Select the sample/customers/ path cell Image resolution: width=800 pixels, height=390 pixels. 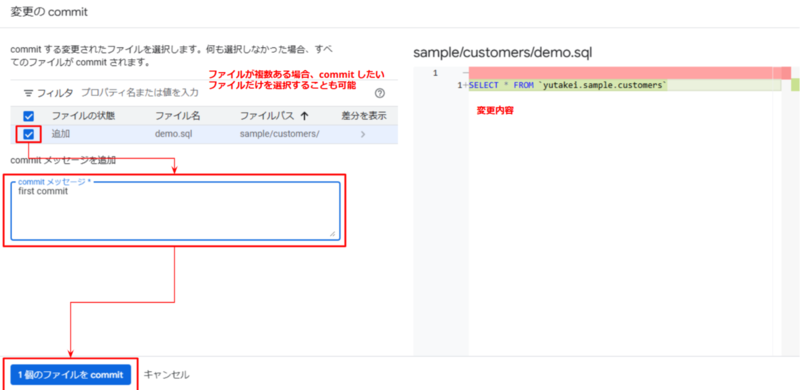pos(280,134)
